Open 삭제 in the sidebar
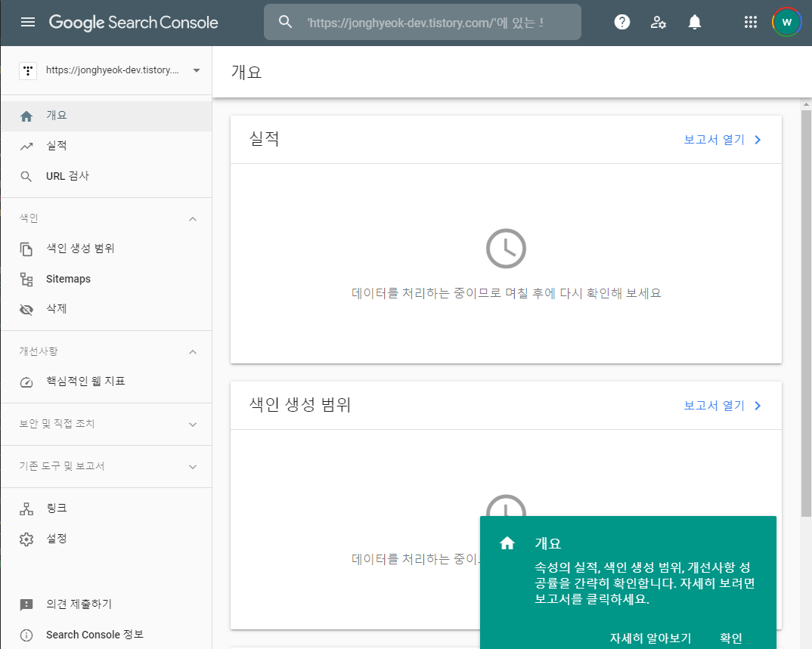812x649 pixels. [x=106, y=310]
